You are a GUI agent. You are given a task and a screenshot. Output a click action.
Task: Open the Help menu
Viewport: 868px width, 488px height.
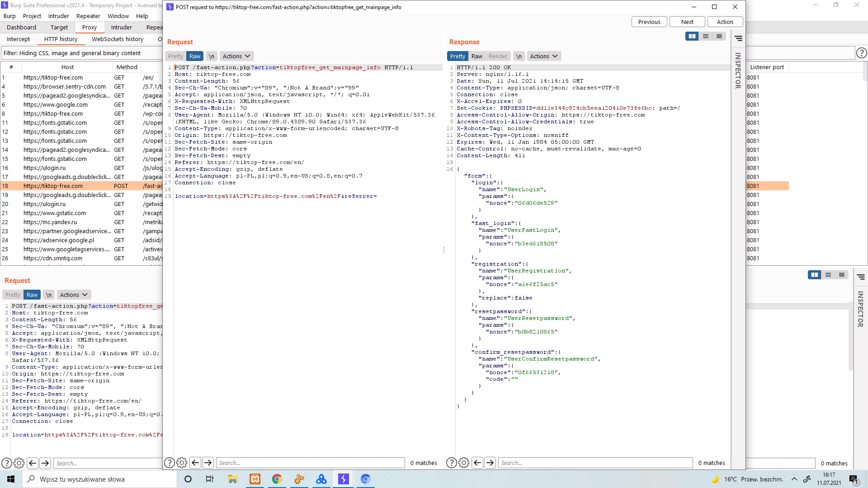pos(142,16)
